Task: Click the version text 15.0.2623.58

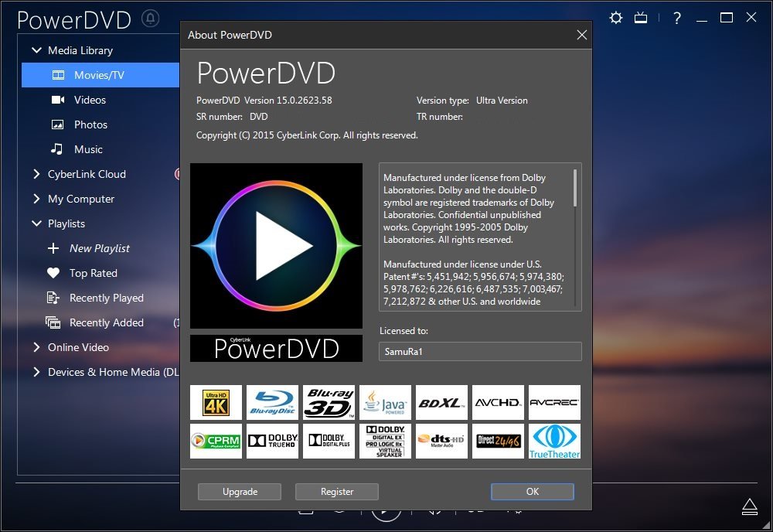Action: [304, 101]
